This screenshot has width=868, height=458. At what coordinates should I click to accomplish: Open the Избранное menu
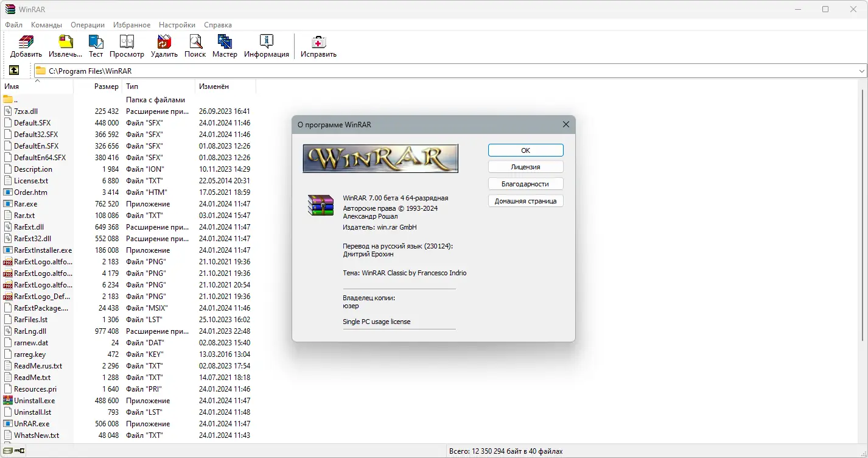[131, 25]
